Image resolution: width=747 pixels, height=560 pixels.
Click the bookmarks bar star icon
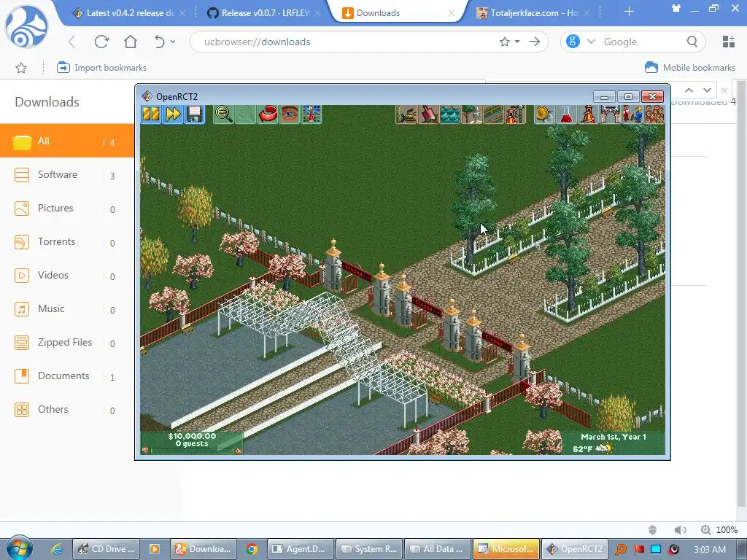pos(21,68)
